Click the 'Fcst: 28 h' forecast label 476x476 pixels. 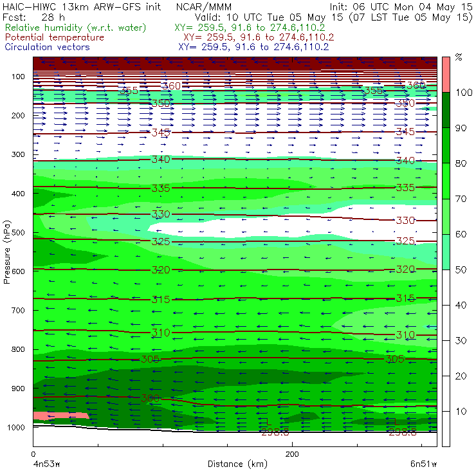(33, 17)
